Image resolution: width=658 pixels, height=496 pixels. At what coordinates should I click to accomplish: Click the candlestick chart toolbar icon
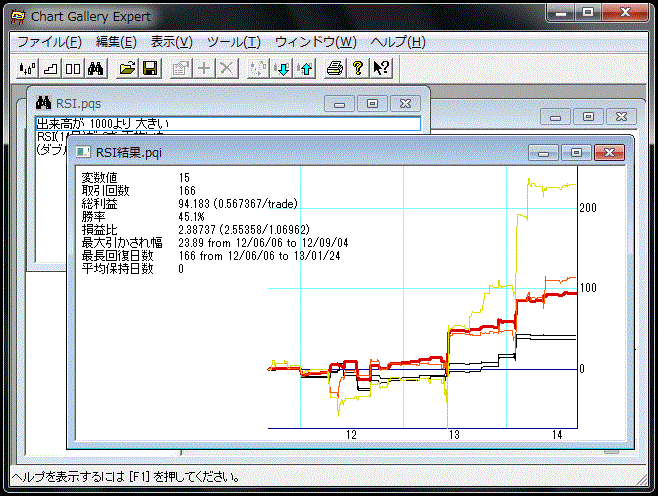[28, 68]
